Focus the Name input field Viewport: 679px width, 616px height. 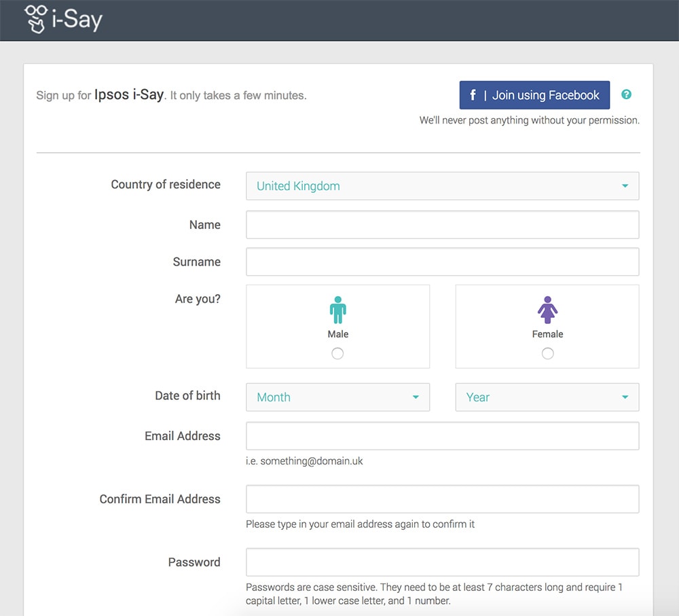(x=443, y=225)
